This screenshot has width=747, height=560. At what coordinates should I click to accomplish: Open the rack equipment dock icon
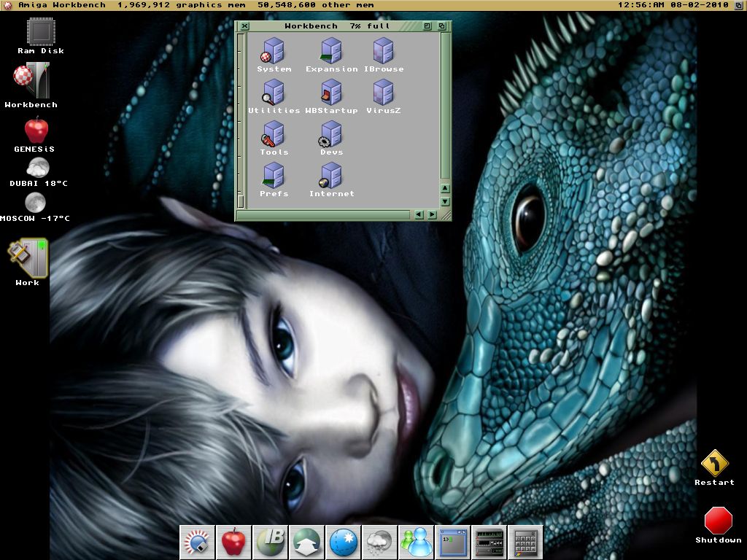(x=489, y=542)
